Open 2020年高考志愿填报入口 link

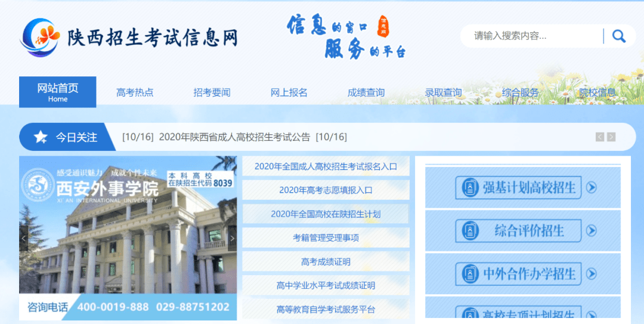click(x=326, y=190)
